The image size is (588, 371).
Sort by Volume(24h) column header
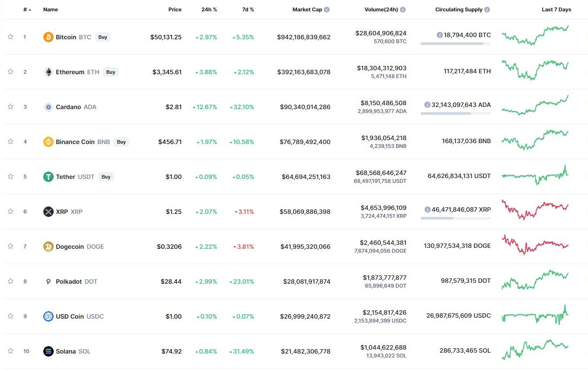coord(381,10)
